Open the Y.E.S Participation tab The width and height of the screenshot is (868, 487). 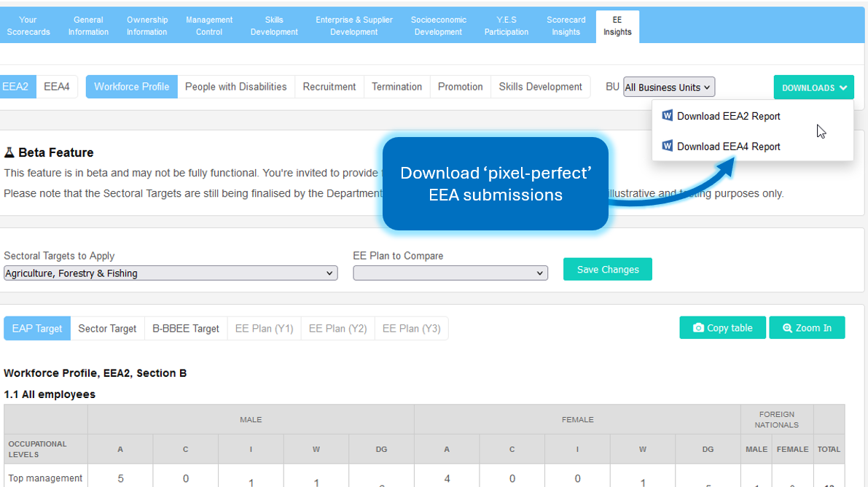pos(507,26)
